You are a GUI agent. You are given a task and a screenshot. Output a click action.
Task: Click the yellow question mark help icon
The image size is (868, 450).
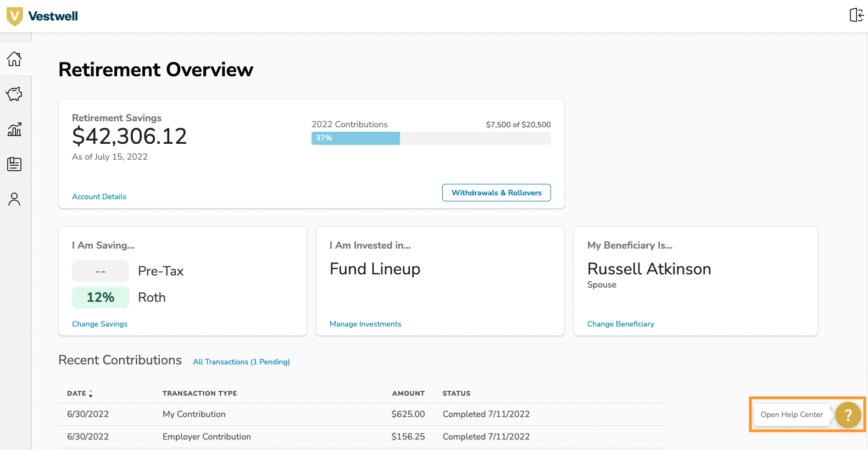[848, 415]
